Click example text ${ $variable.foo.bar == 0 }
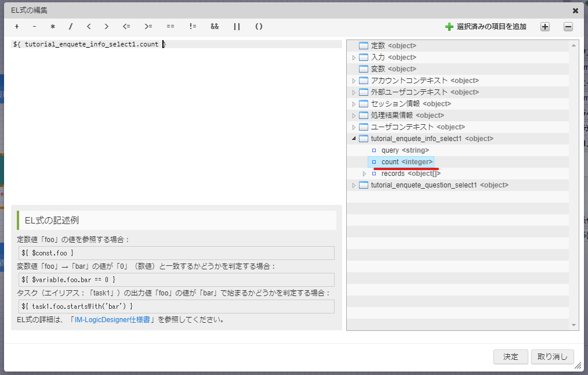The width and height of the screenshot is (588, 375). click(68, 280)
